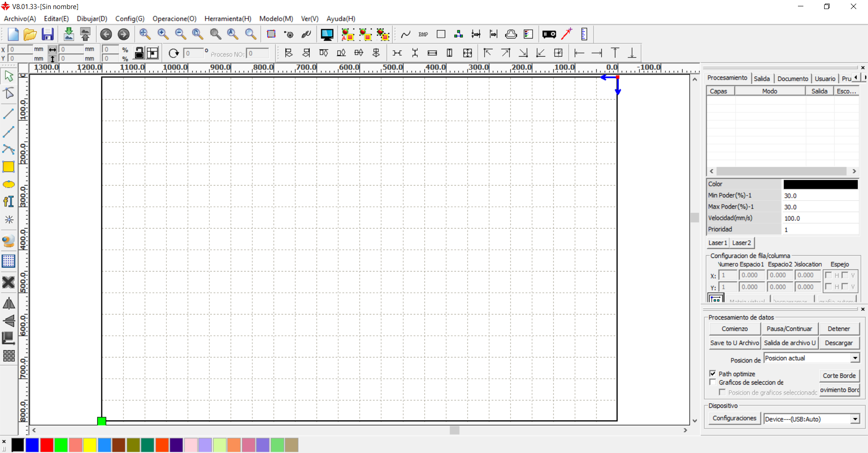Click the rotate icon in toolbar
The width and height of the screenshot is (868, 453).
tap(174, 53)
